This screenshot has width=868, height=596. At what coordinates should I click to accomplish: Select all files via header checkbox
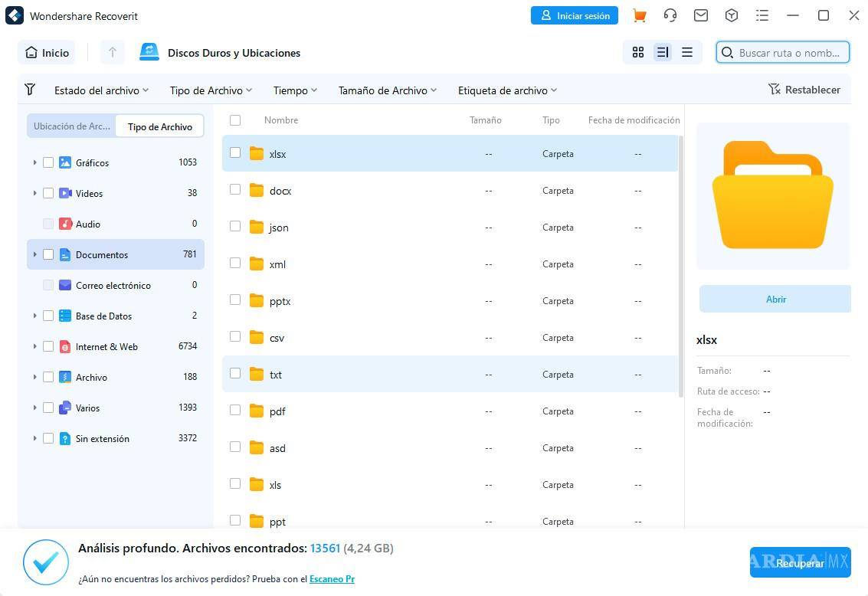click(x=235, y=120)
